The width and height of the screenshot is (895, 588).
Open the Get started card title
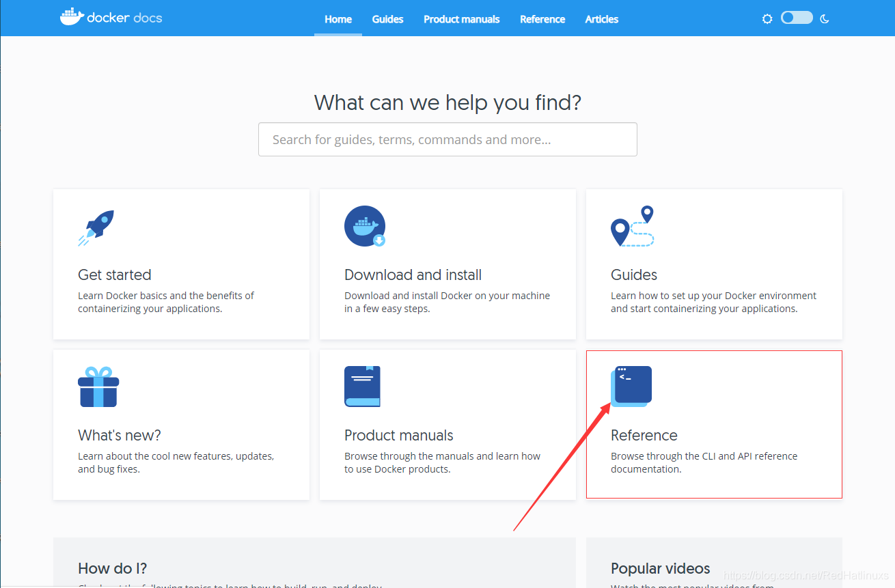tap(115, 275)
